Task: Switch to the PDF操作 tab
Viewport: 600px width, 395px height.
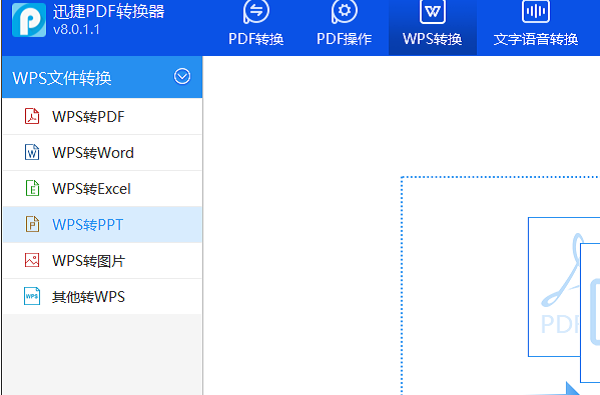Action: 344,28
